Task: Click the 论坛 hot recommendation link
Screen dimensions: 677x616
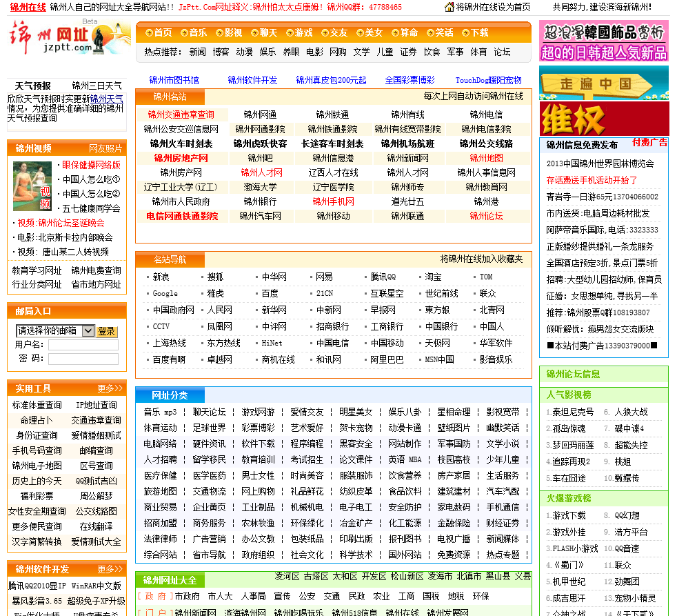Action: [502, 52]
